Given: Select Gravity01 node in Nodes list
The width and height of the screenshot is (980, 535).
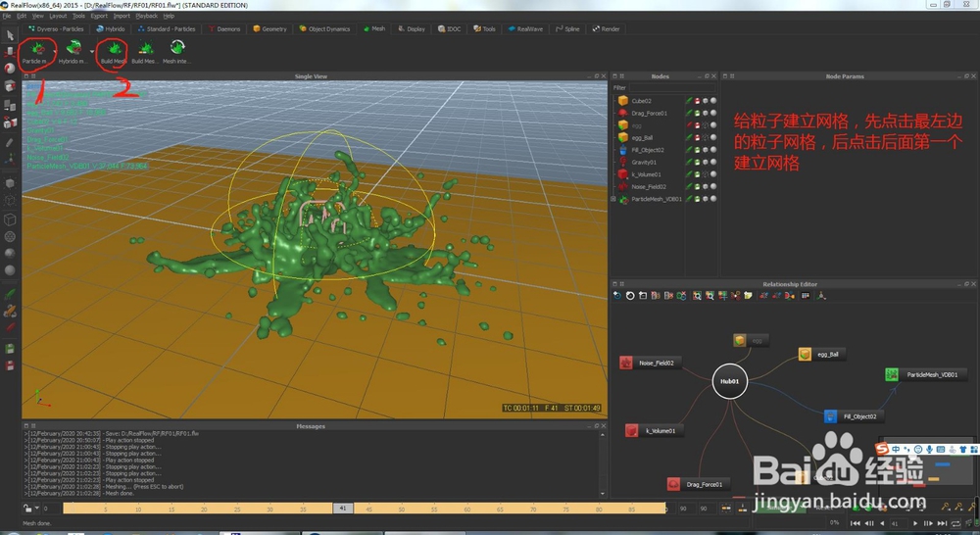Looking at the screenshot, I should click(x=644, y=162).
